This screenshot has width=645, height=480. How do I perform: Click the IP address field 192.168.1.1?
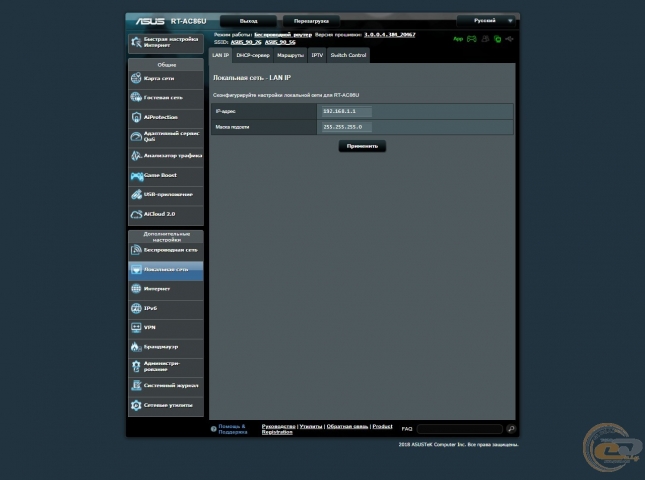[347, 111]
